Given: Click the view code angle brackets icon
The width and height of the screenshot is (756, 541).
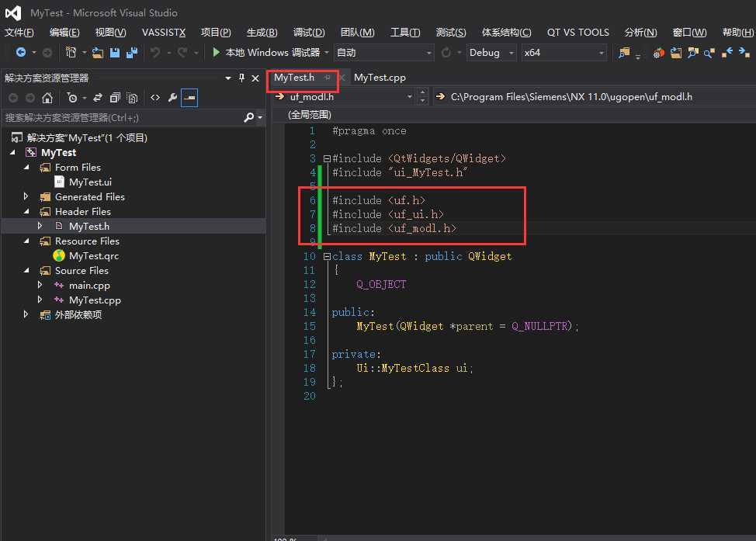Looking at the screenshot, I should (154, 98).
